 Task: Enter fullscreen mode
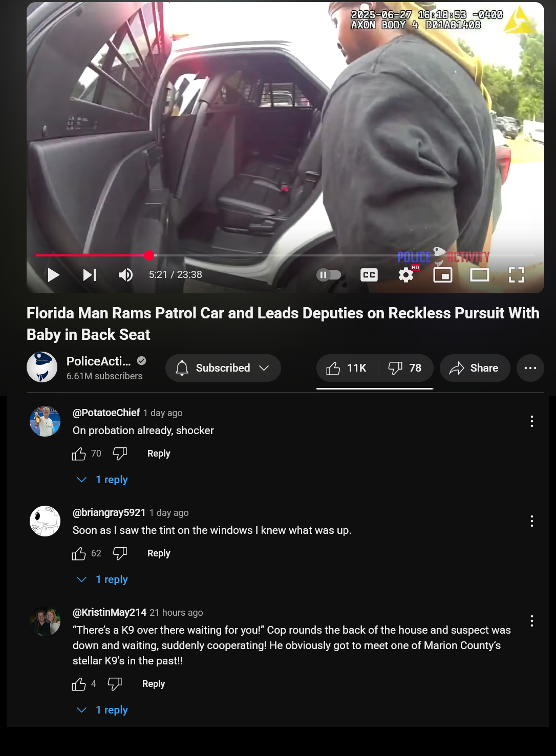pyautogui.click(x=517, y=275)
